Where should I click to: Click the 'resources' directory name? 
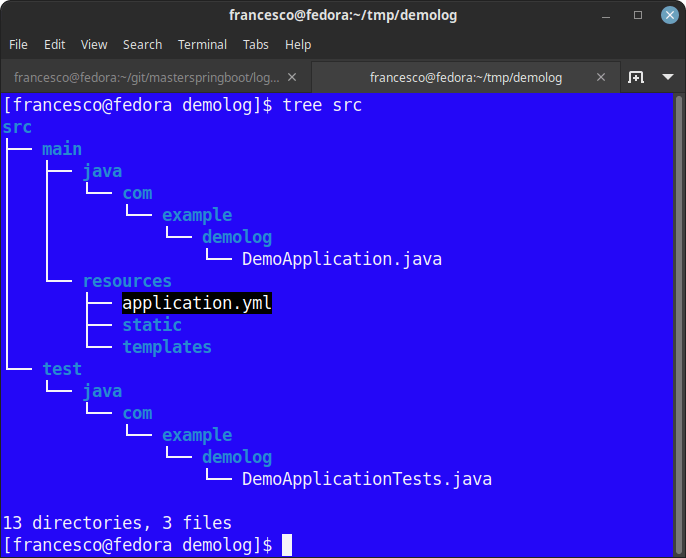tap(127, 281)
